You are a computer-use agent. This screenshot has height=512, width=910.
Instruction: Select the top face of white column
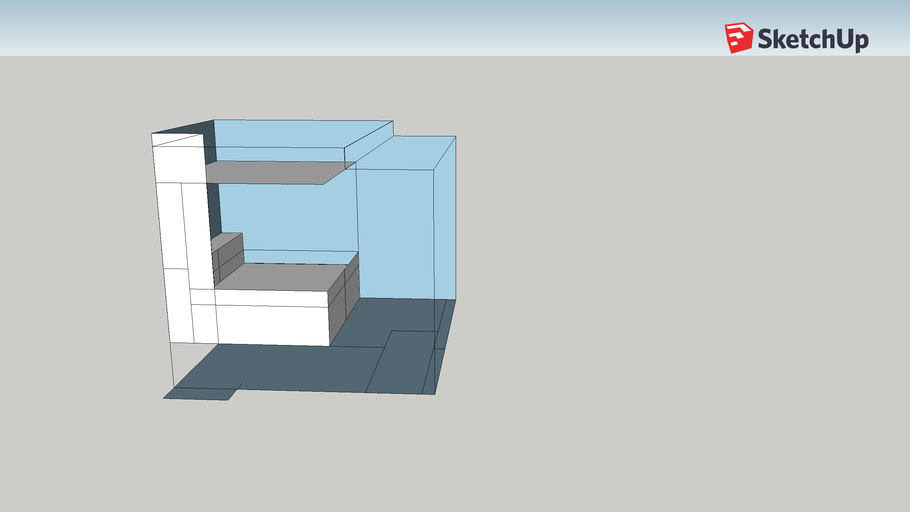click(176, 139)
